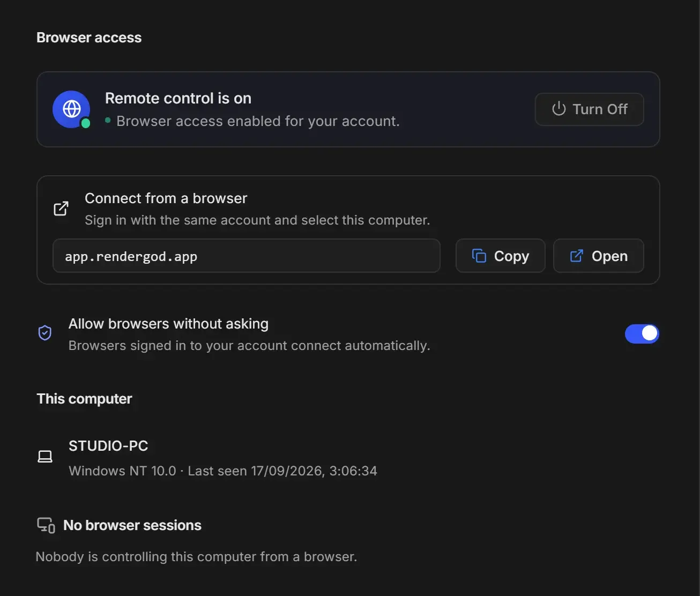This screenshot has height=596, width=700.
Task: Click the external link icon beside Connect from a browser
Action: coord(61,208)
